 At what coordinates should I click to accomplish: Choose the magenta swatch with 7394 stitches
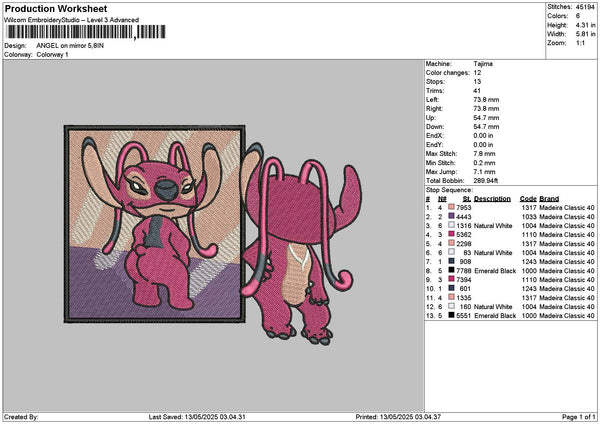[x=453, y=279]
